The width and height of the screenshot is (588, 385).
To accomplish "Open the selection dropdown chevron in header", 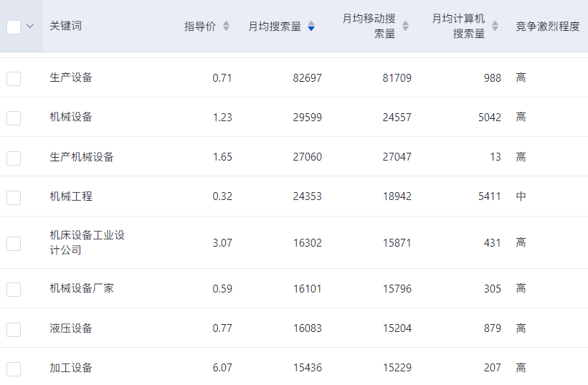I will 30,27.
